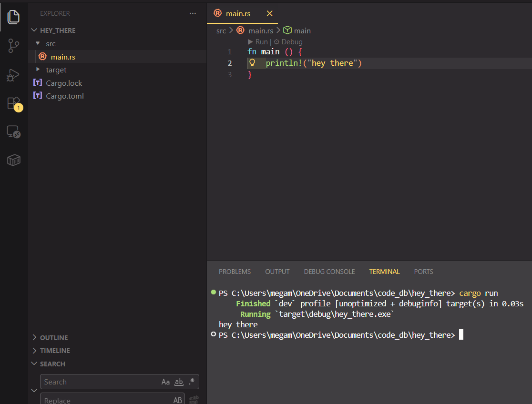Click main symbol in the breadcrumb
Screen dimensions: 532x404
tap(302, 30)
